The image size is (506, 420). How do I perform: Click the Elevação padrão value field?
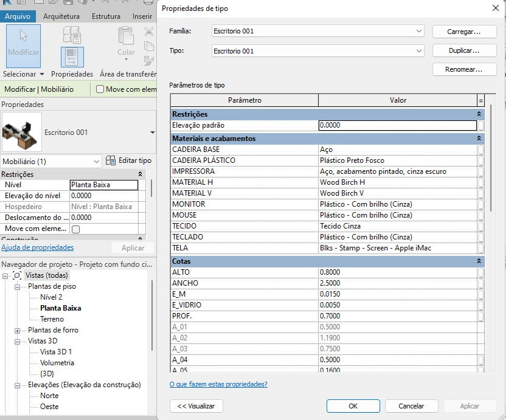click(398, 125)
